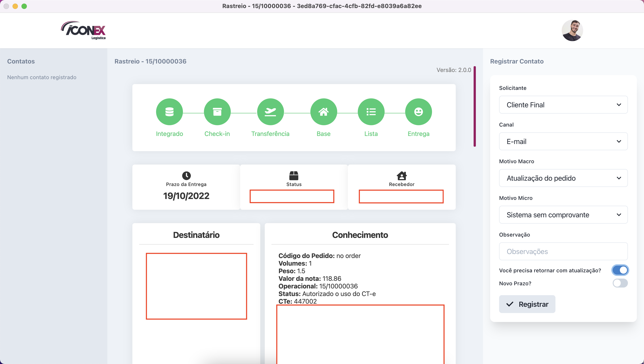Click the Lista stage label
644x364 pixels.
point(371,134)
